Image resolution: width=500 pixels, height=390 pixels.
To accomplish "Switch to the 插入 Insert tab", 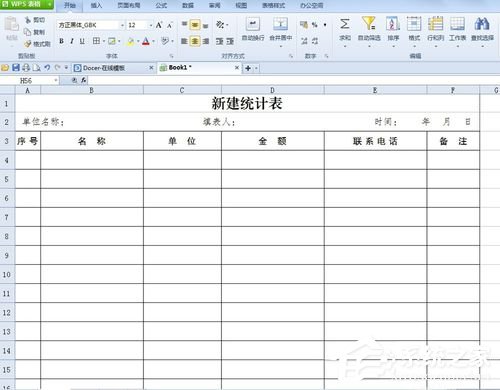I will pos(96,5).
